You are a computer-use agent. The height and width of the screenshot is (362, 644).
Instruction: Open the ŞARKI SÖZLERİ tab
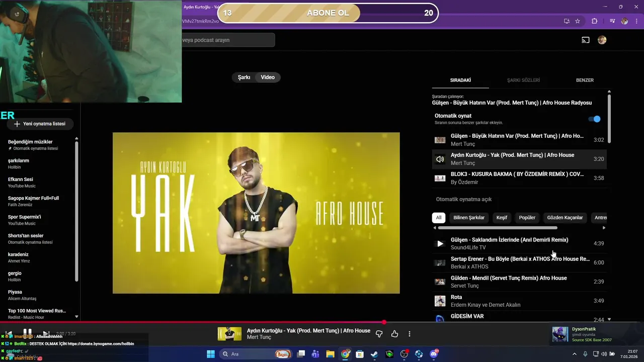click(x=523, y=80)
